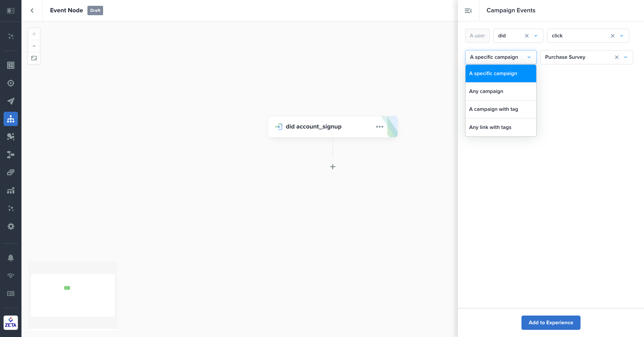Collapse the 'A specific campaign' dropdown

click(x=529, y=57)
